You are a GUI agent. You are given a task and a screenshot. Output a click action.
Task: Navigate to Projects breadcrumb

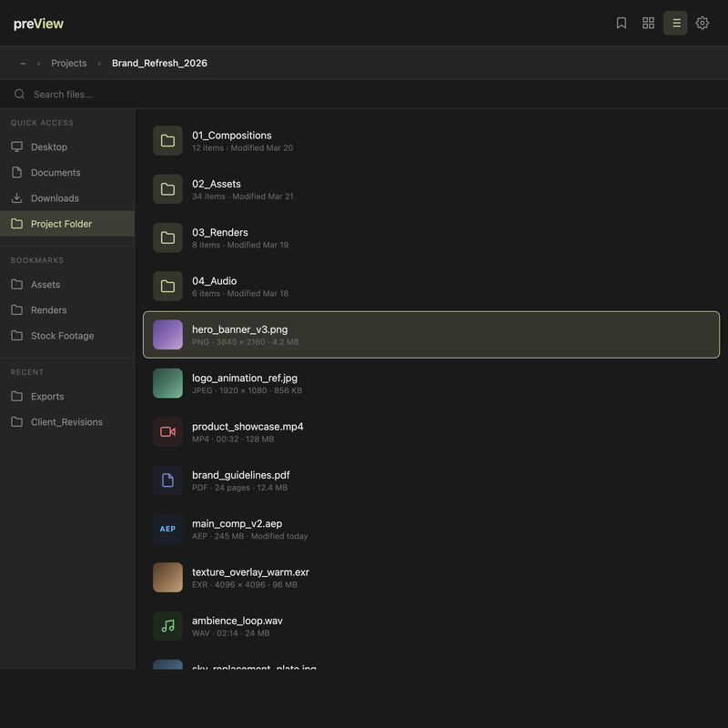[x=69, y=63]
